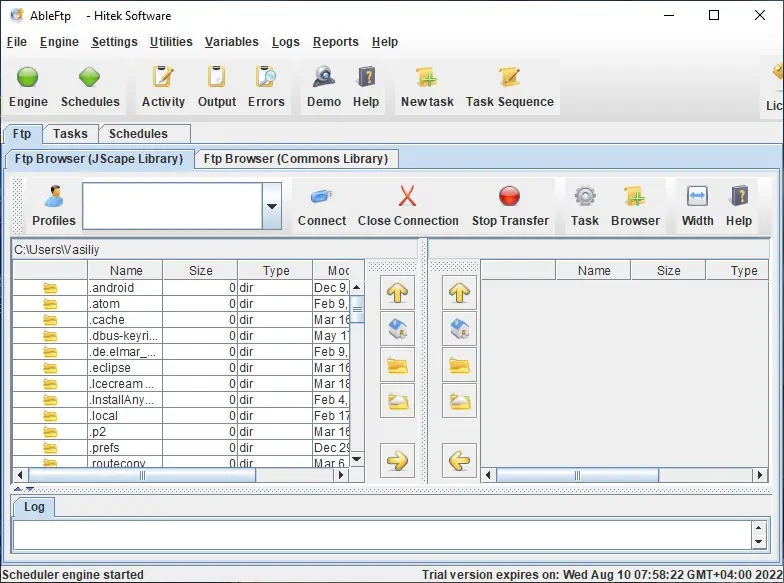The width and height of the screenshot is (784, 583).
Task: Sort remote files by Type column header
Action: [x=738, y=270]
